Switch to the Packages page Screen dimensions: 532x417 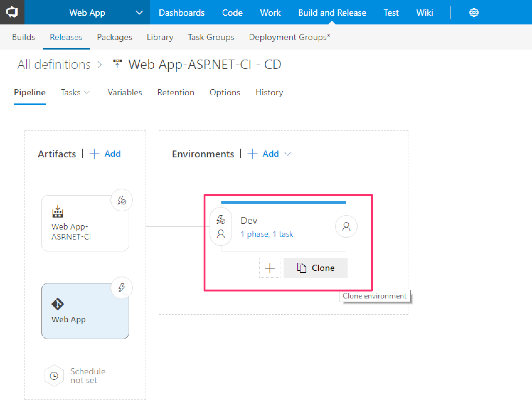coord(114,37)
